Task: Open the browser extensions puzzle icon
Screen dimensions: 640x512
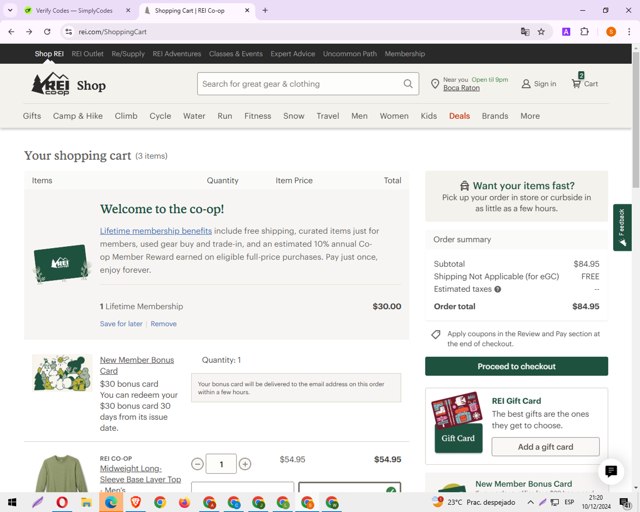Action: [x=584, y=32]
